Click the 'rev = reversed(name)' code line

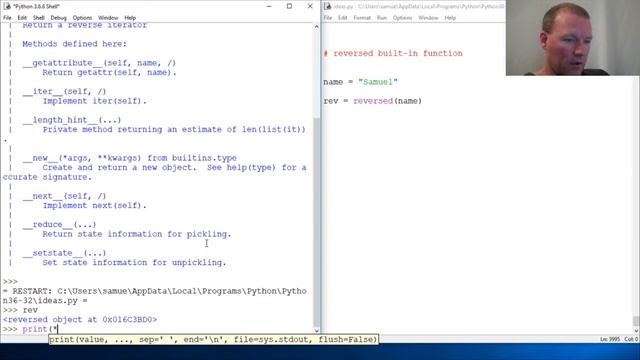(x=373, y=101)
